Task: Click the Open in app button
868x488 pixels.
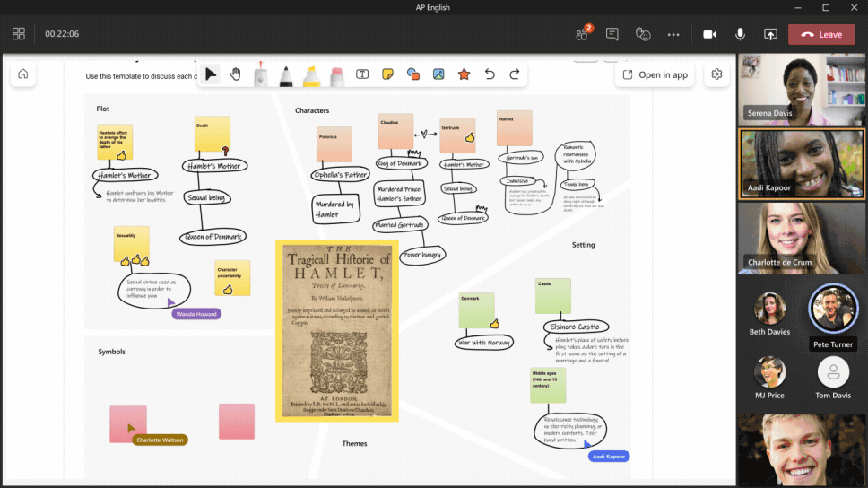Action: point(655,74)
